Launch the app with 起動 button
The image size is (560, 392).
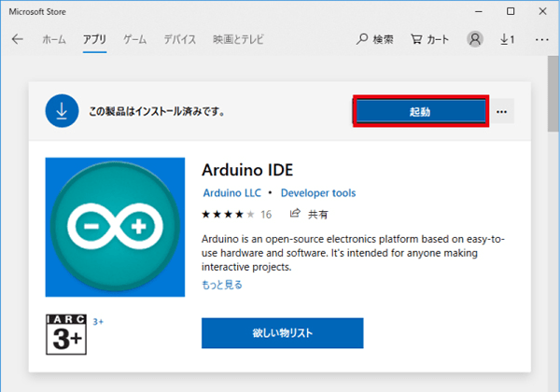(421, 111)
